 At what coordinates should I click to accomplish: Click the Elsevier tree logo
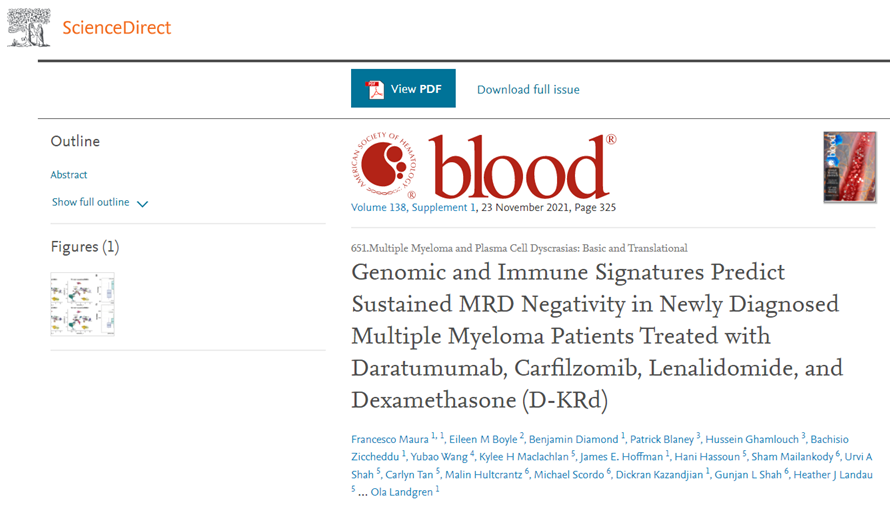point(28,28)
